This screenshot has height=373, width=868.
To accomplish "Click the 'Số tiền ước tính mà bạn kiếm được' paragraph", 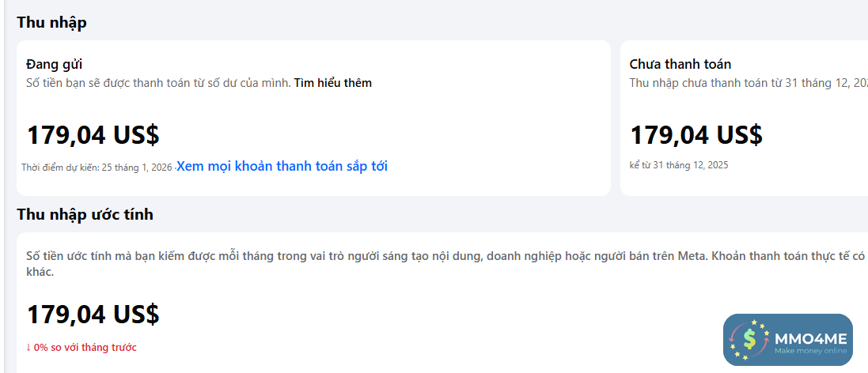I will tap(447, 264).
